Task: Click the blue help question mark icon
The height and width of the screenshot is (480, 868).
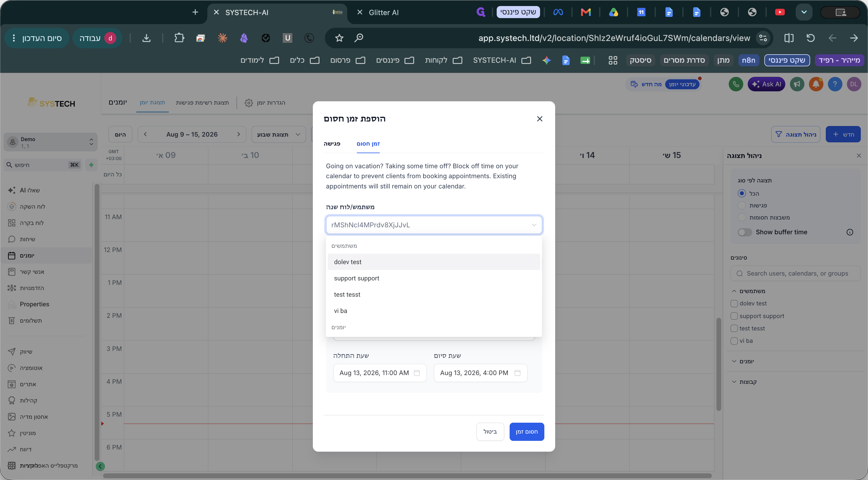Action: click(835, 84)
